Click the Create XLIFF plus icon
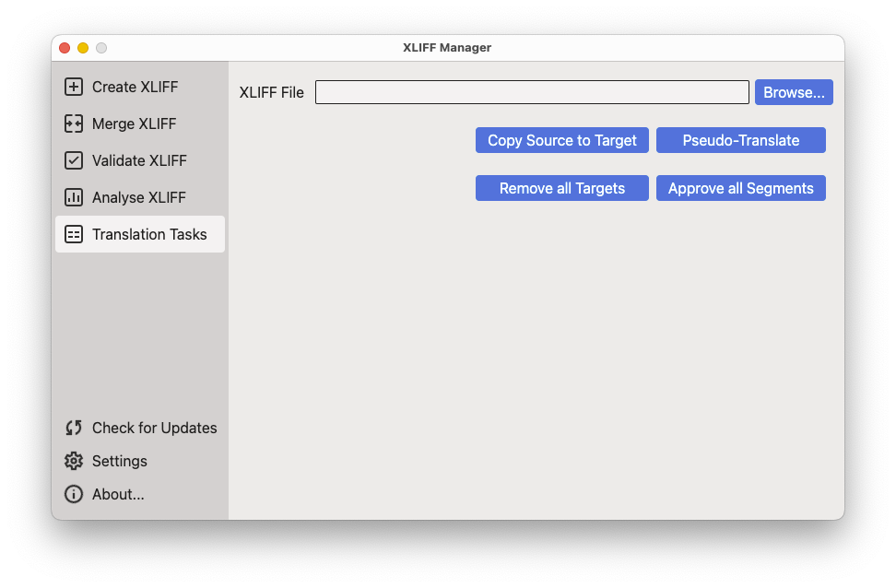Viewport: 896px width, 588px height. point(74,87)
